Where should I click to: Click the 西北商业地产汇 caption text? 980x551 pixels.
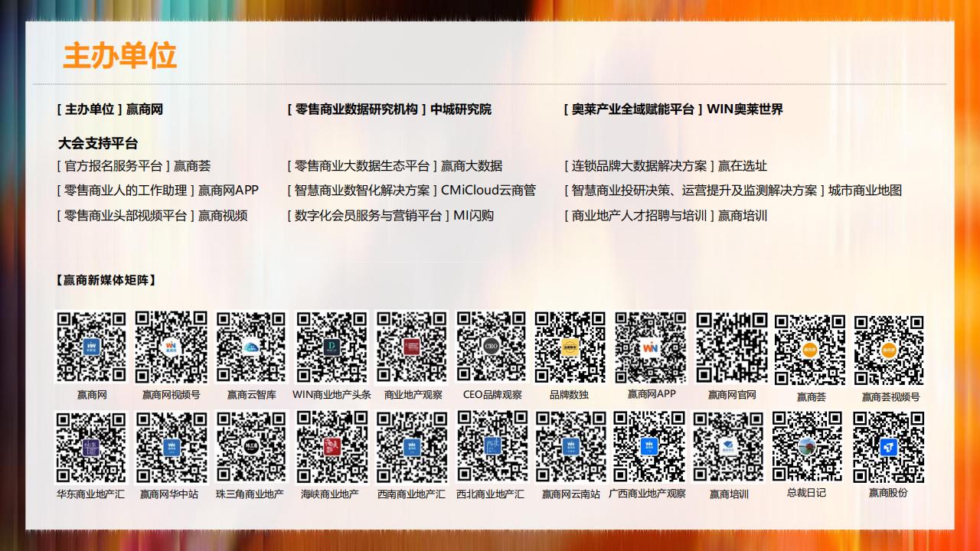491,494
